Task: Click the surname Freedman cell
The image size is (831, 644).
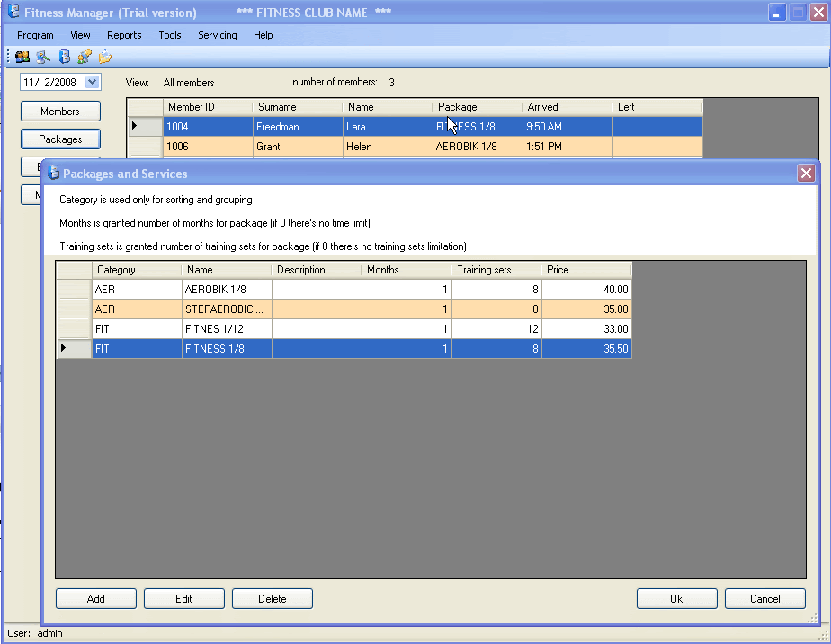Action: point(298,127)
